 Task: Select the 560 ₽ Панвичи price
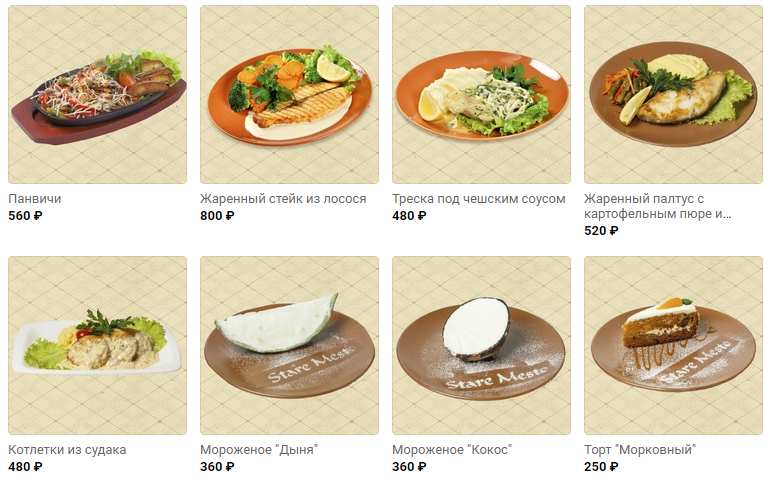[x=25, y=216]
